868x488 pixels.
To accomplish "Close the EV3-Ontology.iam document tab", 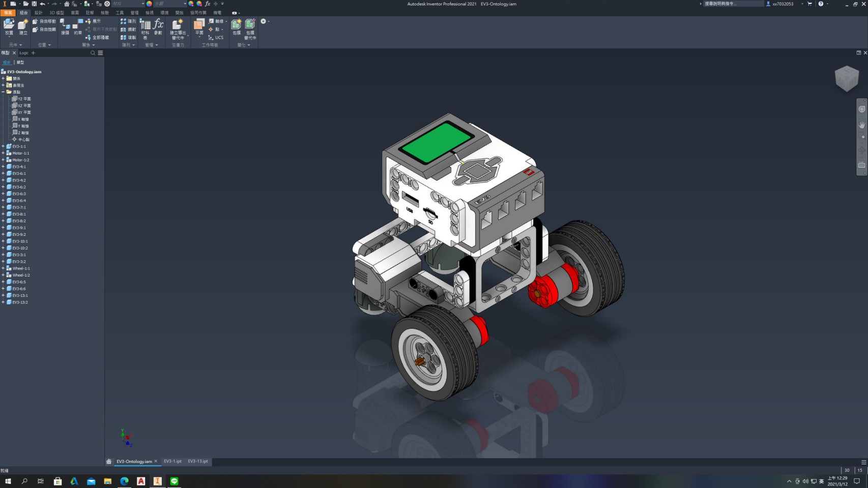I will (156, 462).
